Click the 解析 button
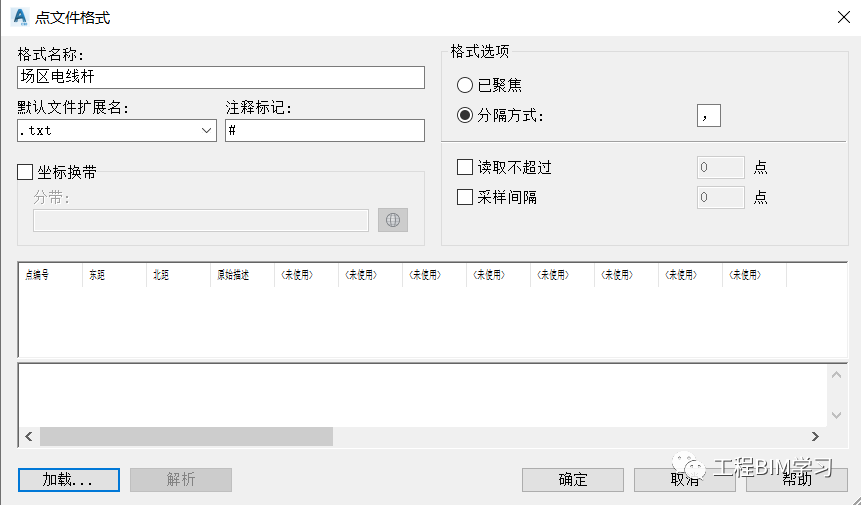This screenshot has height=505, width=861. 181,480
